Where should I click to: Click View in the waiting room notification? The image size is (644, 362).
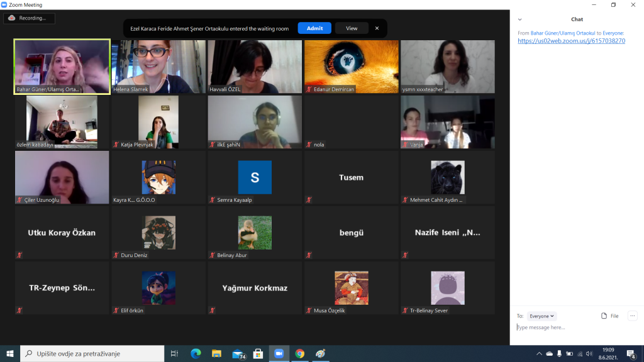pos(352,28)
